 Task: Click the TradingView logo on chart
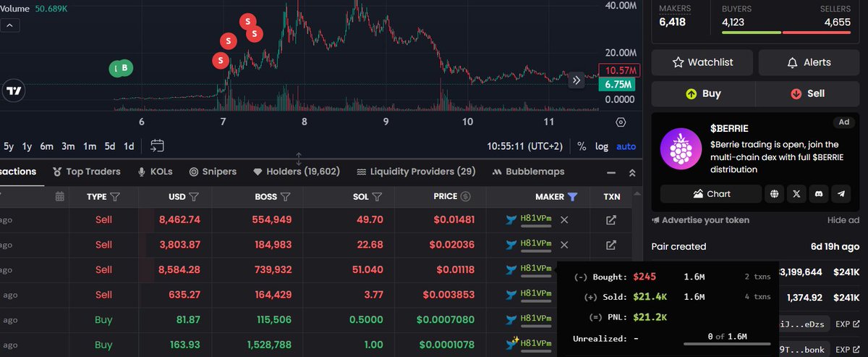coord(12,91)
